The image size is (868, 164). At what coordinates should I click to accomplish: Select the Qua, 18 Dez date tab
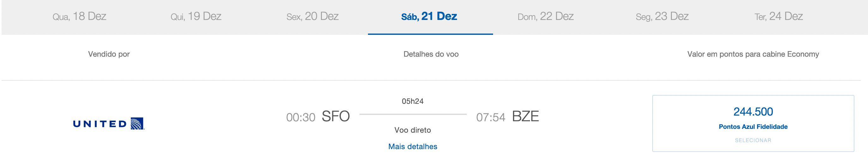80,16
